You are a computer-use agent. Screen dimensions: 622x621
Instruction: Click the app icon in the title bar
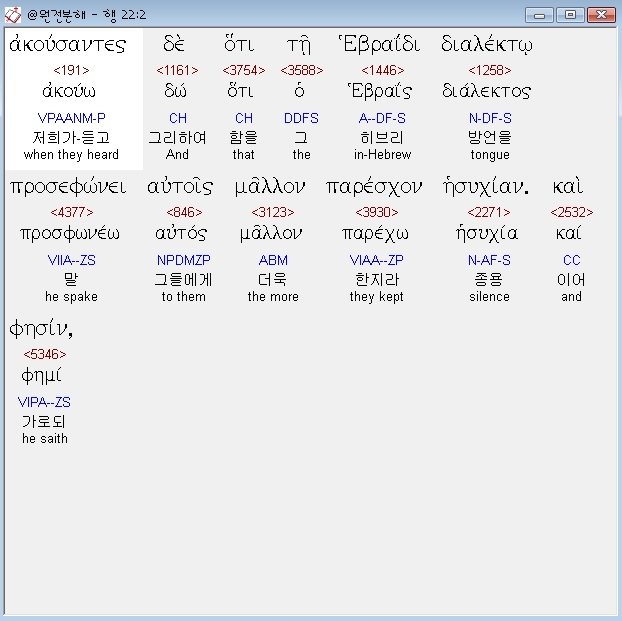coord(13,15)
